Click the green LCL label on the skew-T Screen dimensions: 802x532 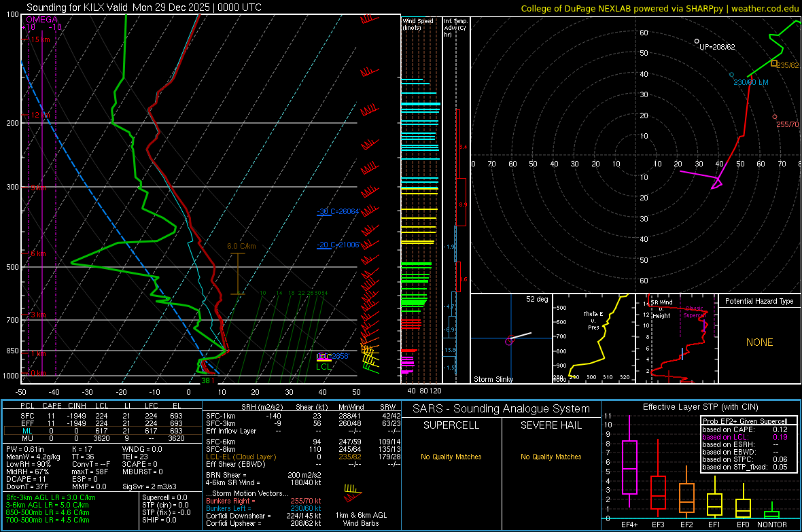[x=324, y=366]
